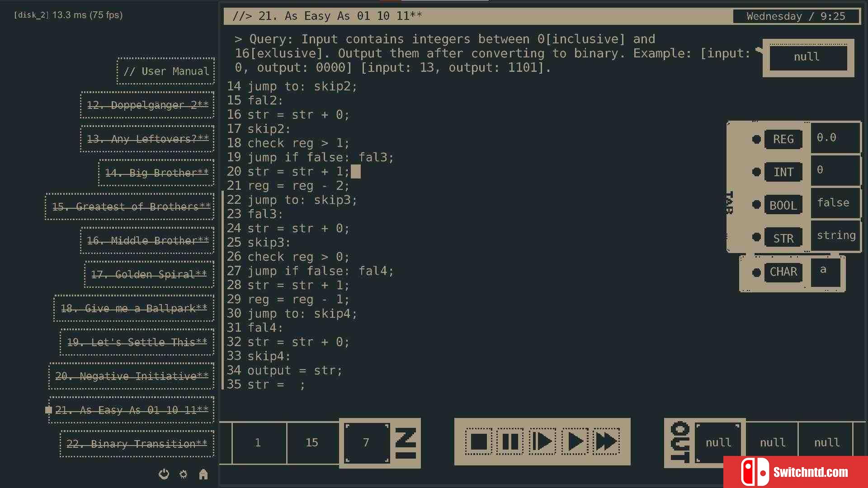Viewport: 868px width, 488px height.
Task: Open level 18. Give me a Ballpark
Action: [134, 308]
